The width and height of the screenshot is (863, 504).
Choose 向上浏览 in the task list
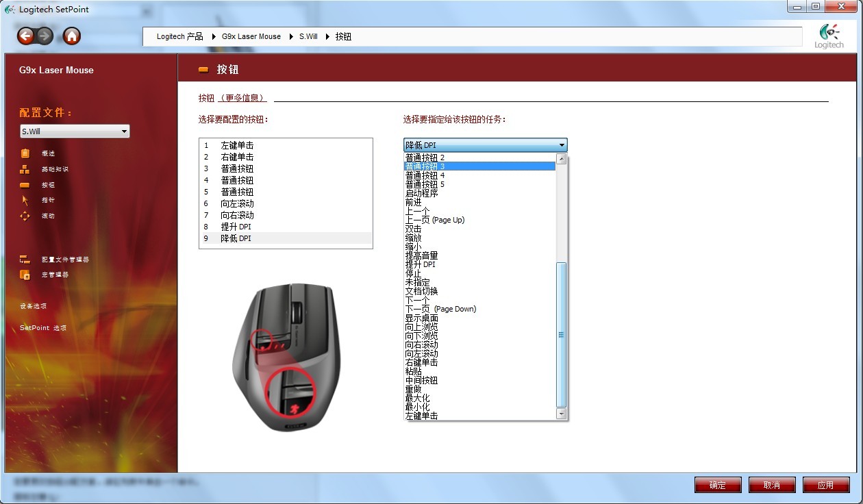coord(480,327)
